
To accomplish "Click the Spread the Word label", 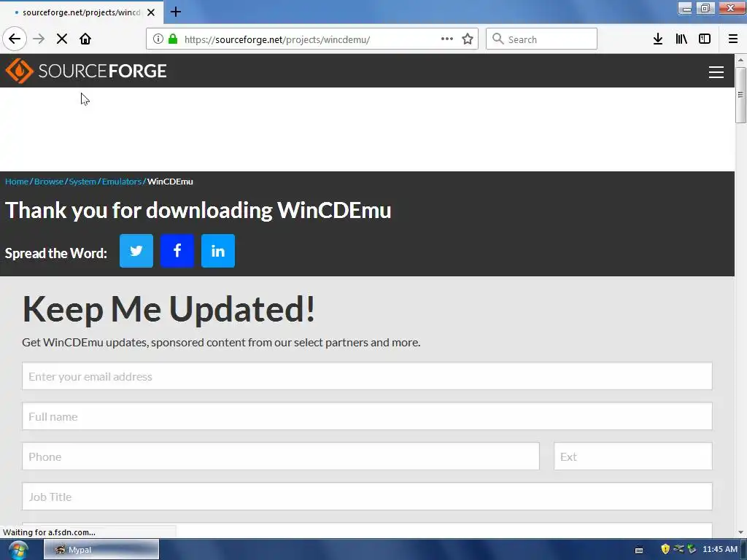I will point(55,253).
